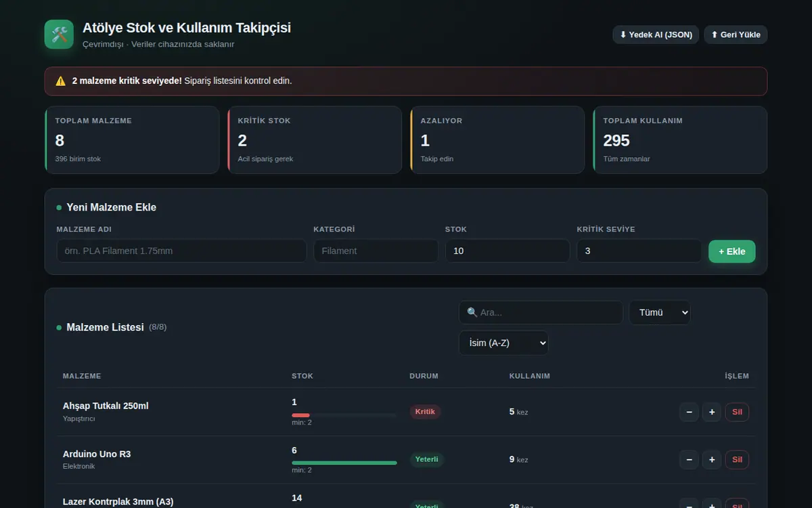Image resolution: width=812 pixels, height=508 pixels.
Task: Export a backup with Yedek Al (JSON)
Action: click(x=656, y=35)
